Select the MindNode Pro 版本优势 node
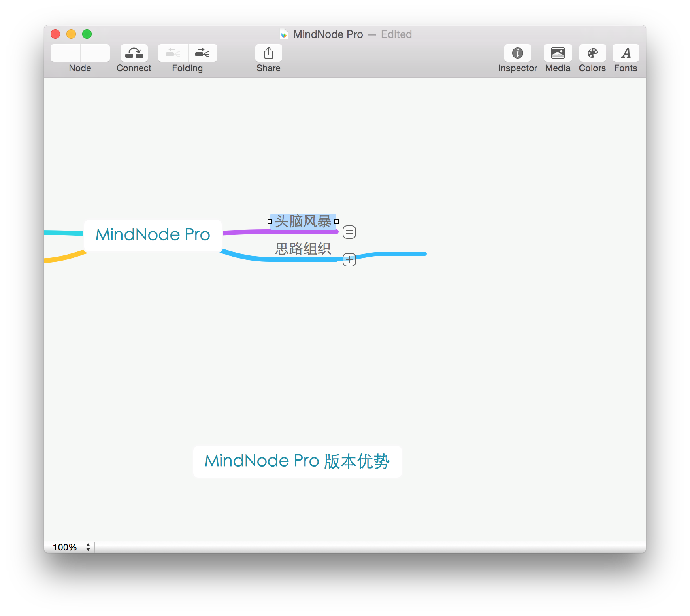 (x=297, y=461)
